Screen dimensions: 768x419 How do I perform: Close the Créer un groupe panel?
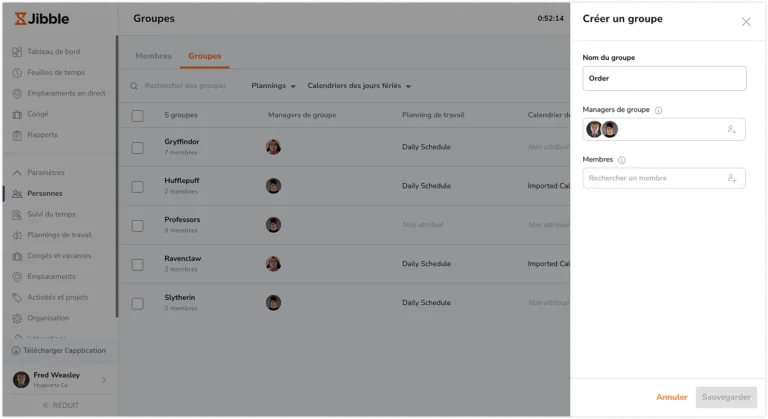(746, 21)
